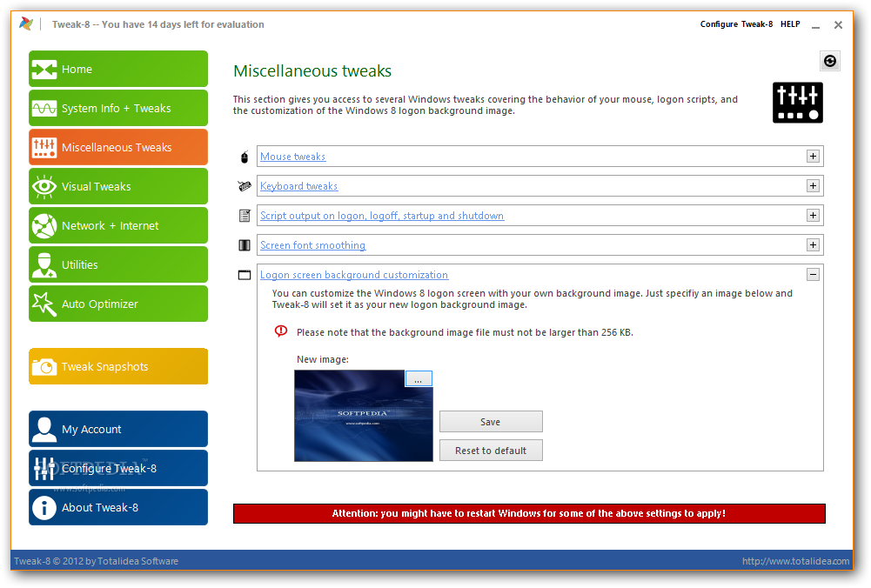Click the back arrow icon at top right
The image size is (871, 588).
pos(830,61)
